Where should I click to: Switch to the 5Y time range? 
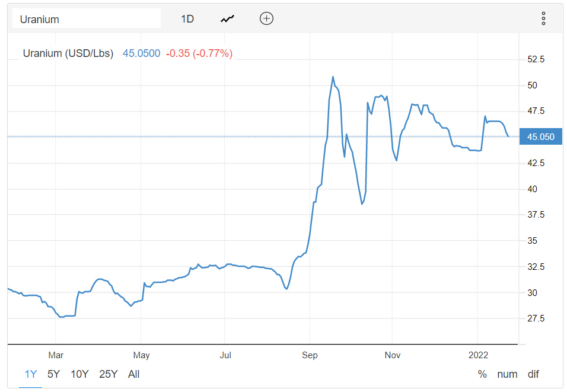coord(54,374)
